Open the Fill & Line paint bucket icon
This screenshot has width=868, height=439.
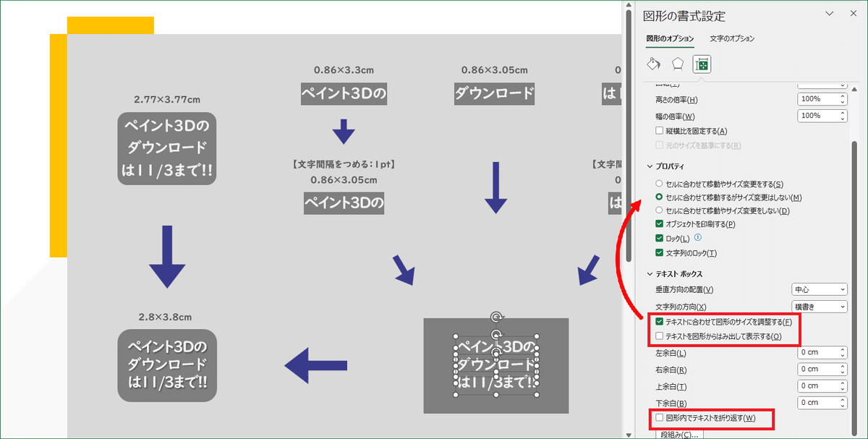click(x=653, y=64)
